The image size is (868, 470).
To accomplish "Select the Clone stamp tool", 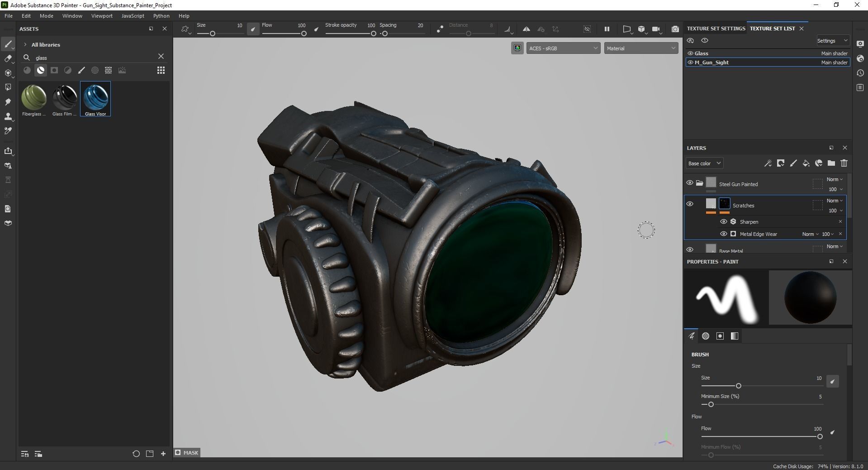I will [x=8, y=116].
